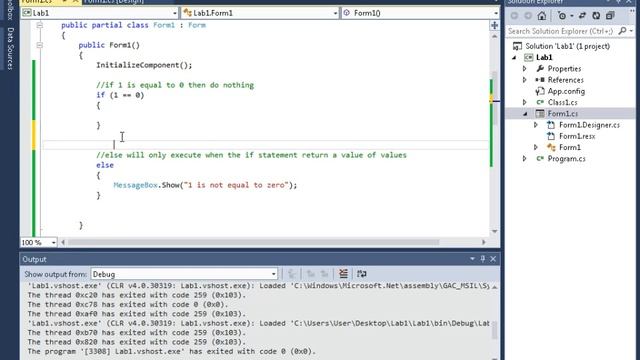Clear All output pane icon
This screenshot has width=640, height=360.
point(343,274)
